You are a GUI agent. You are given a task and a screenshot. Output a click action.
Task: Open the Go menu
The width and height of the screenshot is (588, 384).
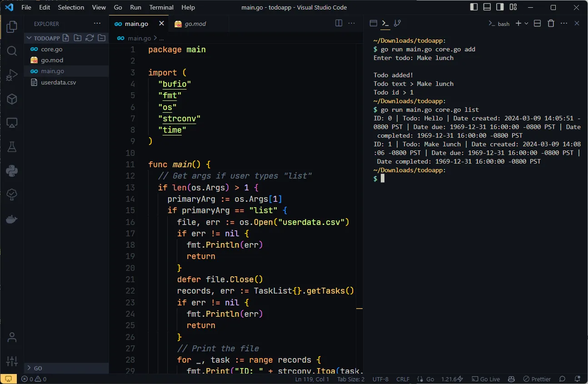(118, 7)
